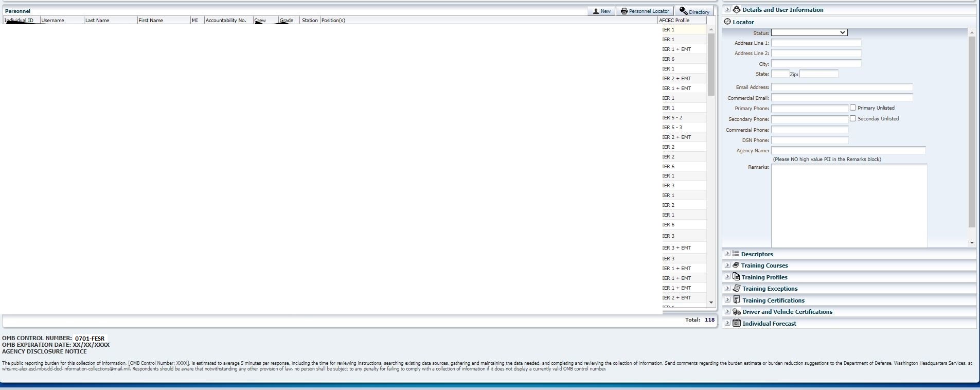Screen dimensions: 980x390
Task: Click the AFCEC Profile column header
Action: (674, 20)
